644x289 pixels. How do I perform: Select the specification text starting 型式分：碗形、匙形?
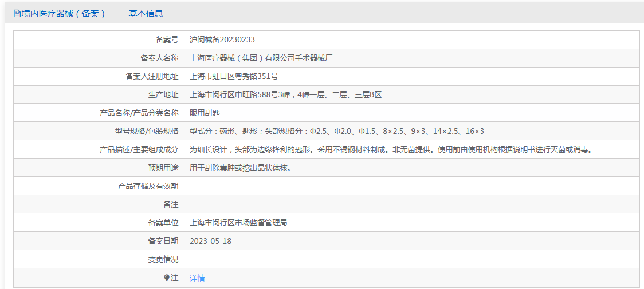(x=337, y=132)
